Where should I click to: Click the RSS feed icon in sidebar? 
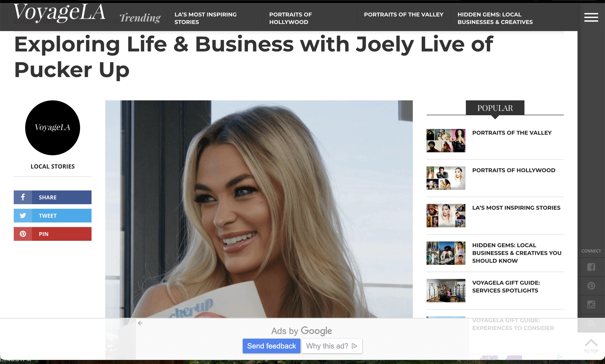[x=591, y=323]
